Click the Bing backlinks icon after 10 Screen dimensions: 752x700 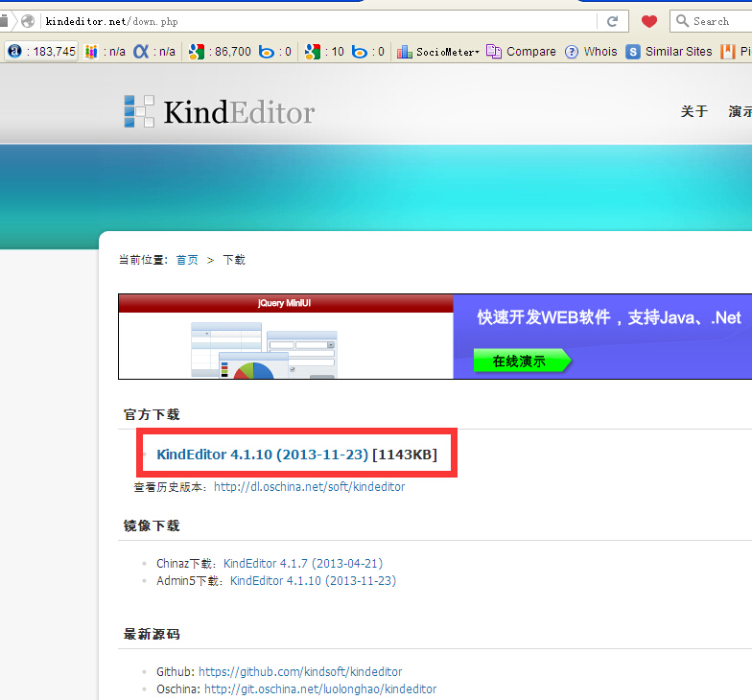coord(359,52)
